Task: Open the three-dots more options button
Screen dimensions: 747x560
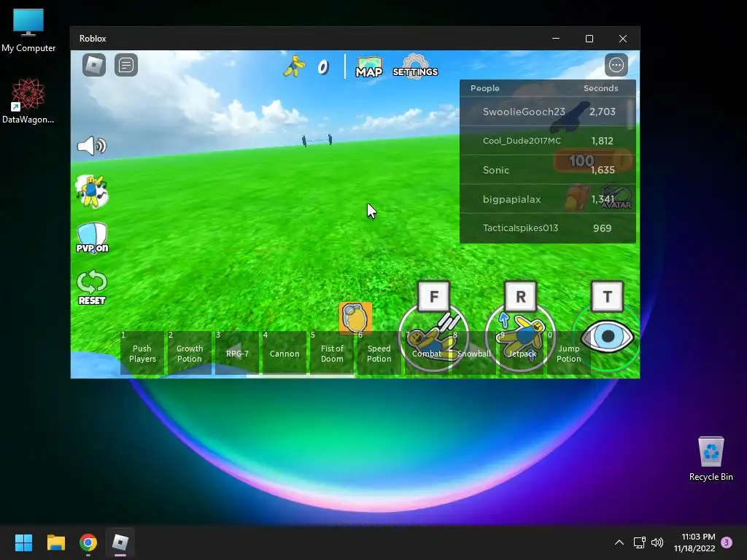Action: (616, 65)
